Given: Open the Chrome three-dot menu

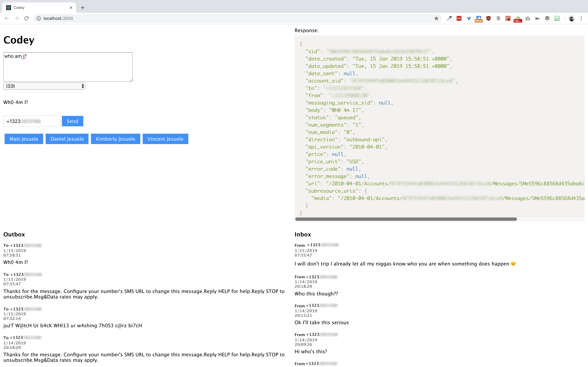Looking at the screenshot, I should 581,19.
